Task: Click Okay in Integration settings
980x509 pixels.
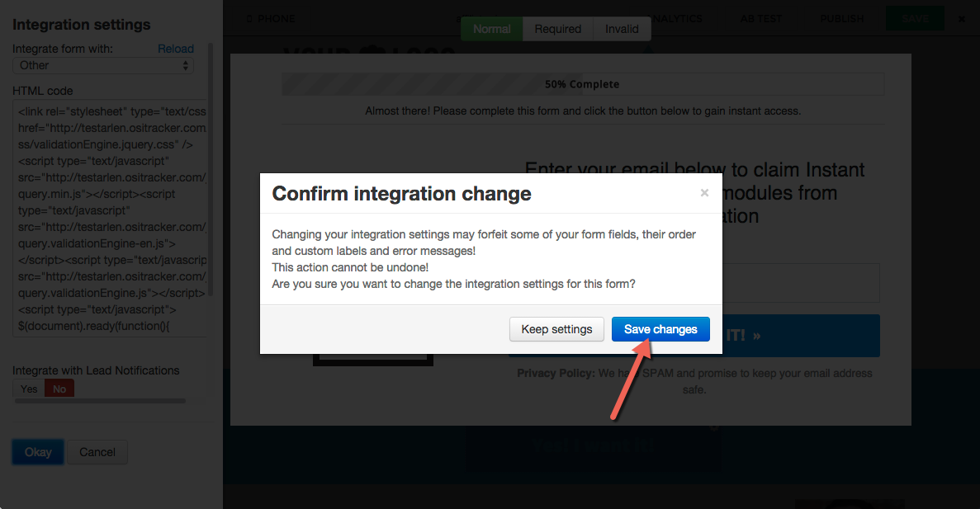Action: pos(38,452)
